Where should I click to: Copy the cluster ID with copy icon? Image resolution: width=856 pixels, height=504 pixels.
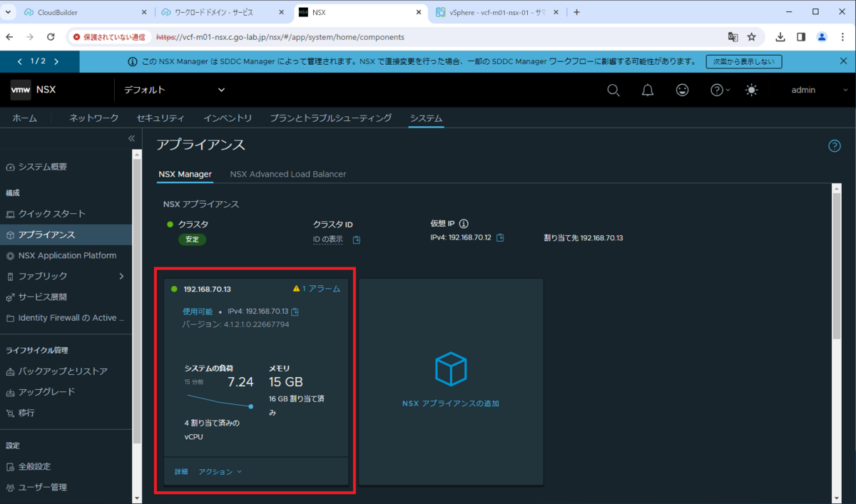point(357,240)
